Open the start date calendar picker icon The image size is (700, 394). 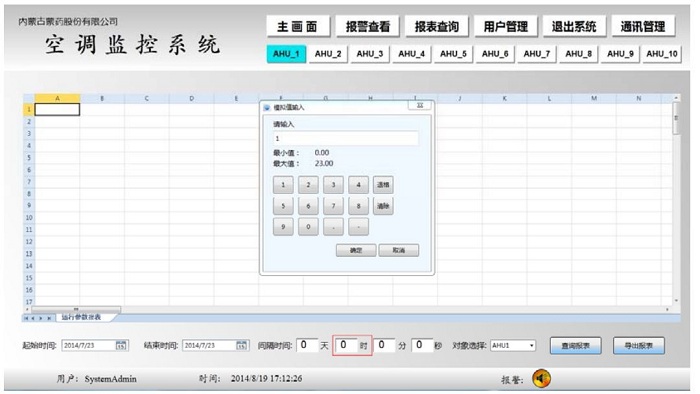tap(121, 345)
